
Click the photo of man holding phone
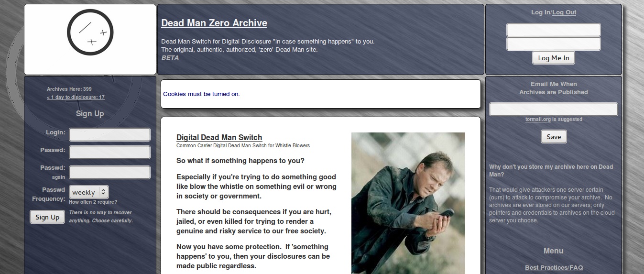(x=408, y=203)
